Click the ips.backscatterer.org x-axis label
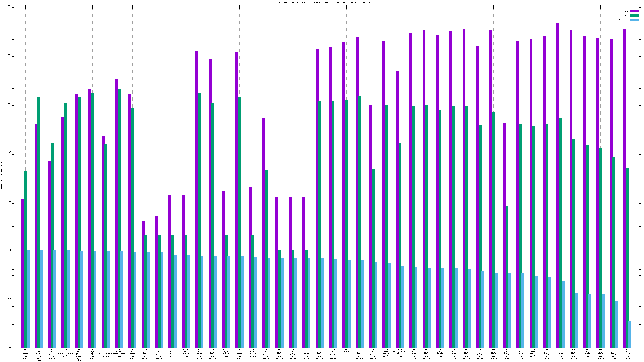Viewport: 644px width, 362px height. (x=65, y=353)
